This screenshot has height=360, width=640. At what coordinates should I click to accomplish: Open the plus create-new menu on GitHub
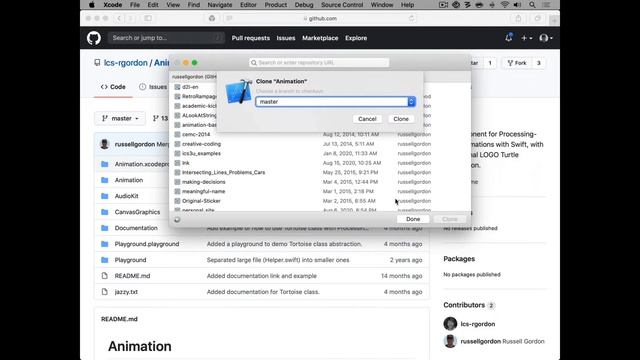tap(527, 38)
